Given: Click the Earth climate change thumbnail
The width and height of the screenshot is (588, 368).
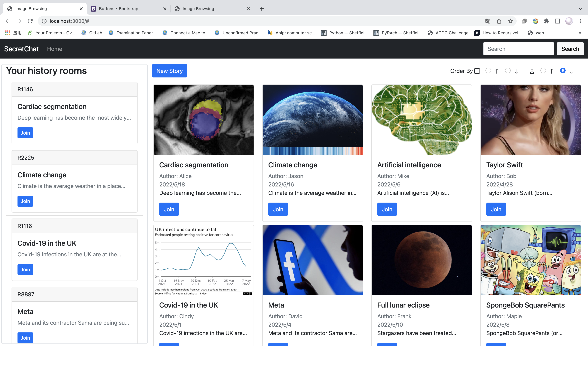Looking at the screenshot, I should [x=313, y=120].
